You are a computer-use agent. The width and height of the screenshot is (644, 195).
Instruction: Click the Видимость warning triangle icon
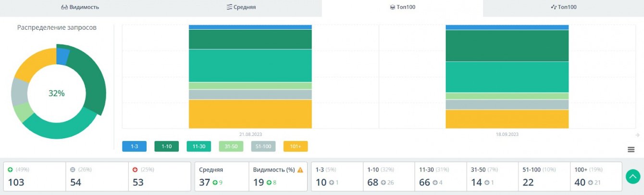pyautogui.click(x=300, y=170)
